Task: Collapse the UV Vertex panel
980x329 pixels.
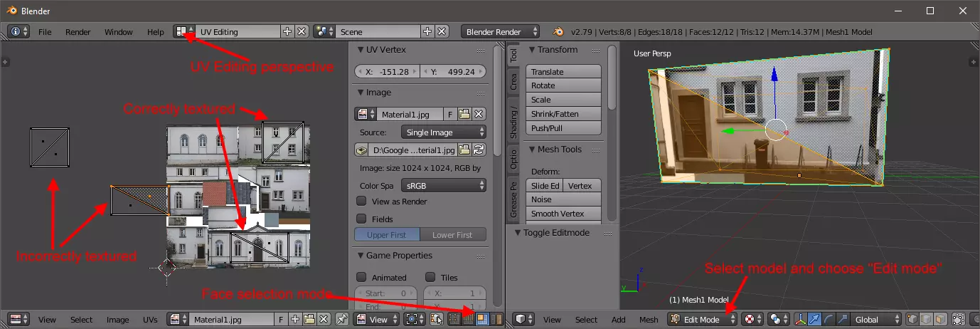Action: (360, 50)
